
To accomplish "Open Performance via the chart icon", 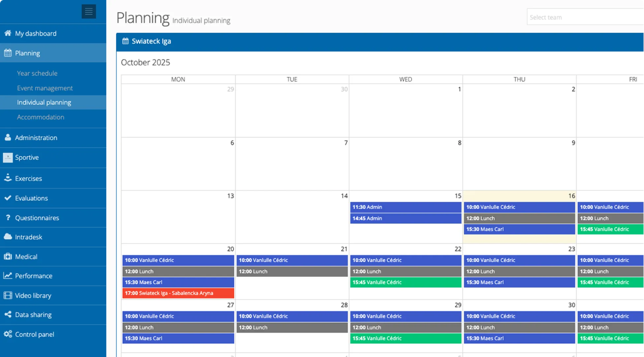I will [7, 276].
